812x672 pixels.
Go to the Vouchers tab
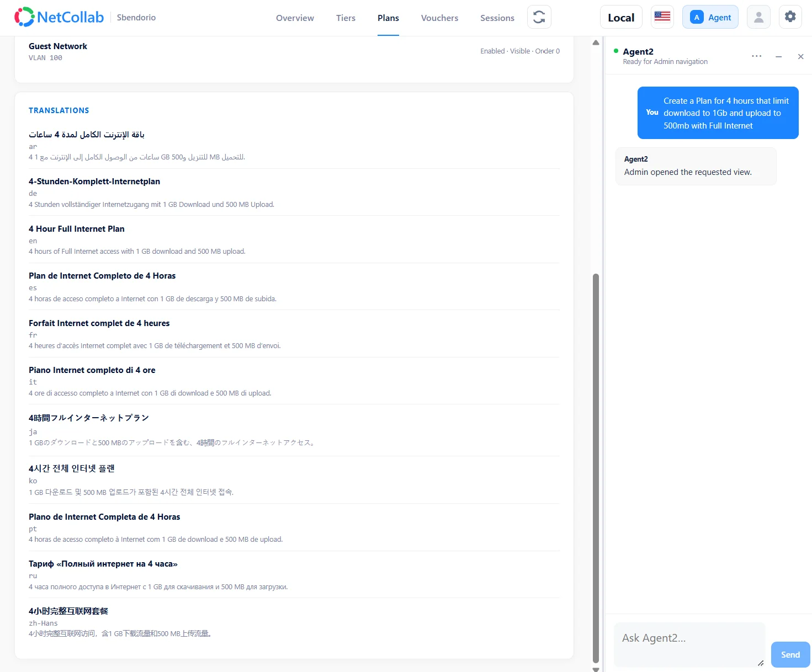pos(439,18)
